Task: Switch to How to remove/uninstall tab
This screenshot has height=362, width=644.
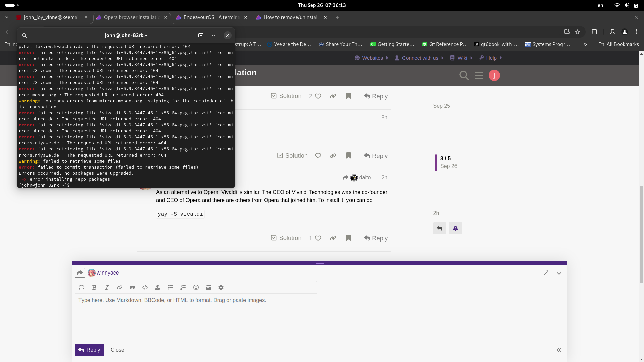Action: coord(291,17)
